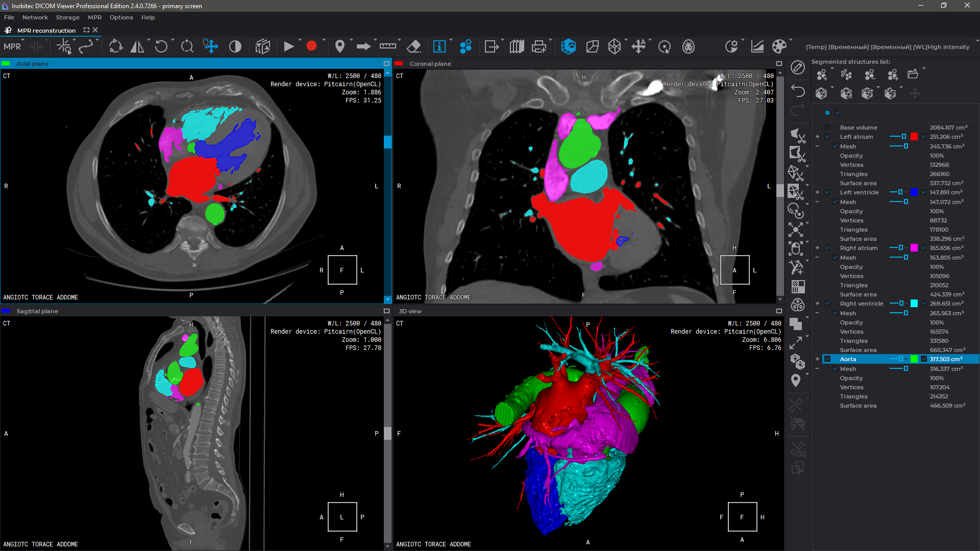Image resolution: width=980 pixels, height=551 pixels.
Task: Click the undo arrow in the segmentation panel
Action: coord(798,91)
